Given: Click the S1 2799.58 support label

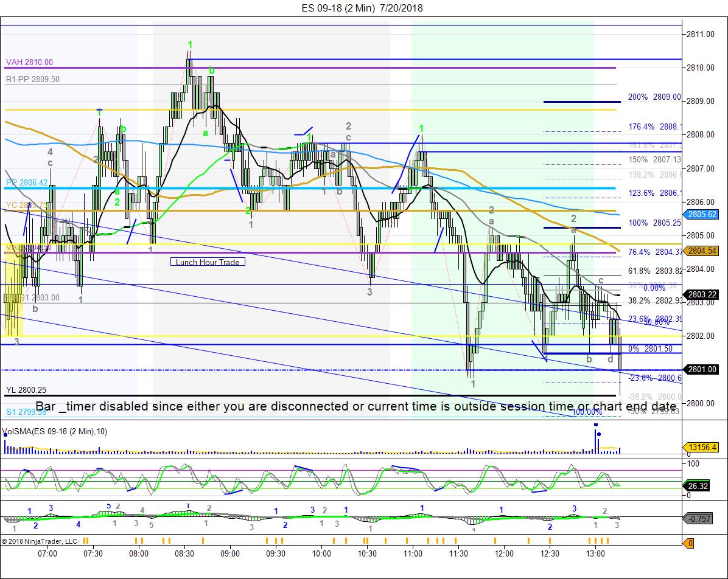Looking at the screenshot, I should pos(26,412).
